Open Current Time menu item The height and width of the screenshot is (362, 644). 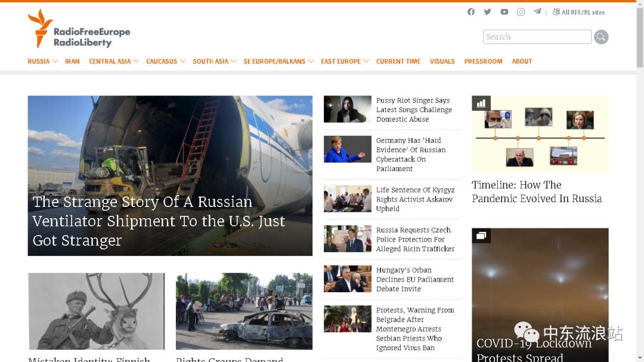pyautogui.click(x=398, y=61)
